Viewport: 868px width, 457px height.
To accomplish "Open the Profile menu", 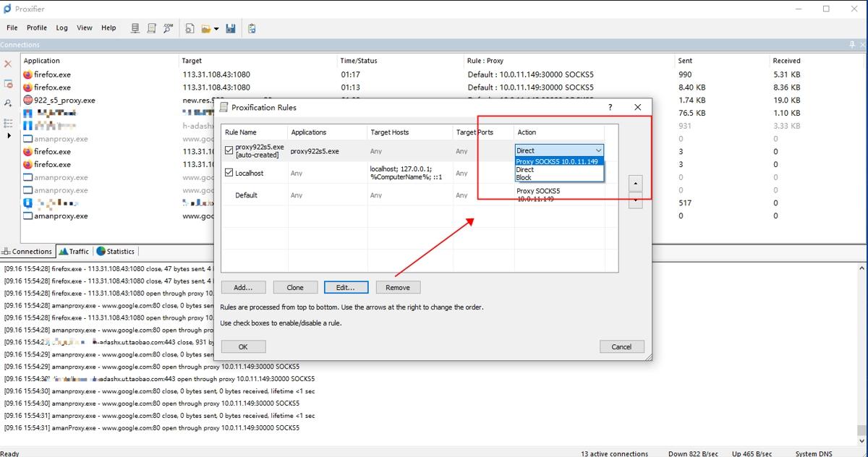I will click(x=36, y=27).
